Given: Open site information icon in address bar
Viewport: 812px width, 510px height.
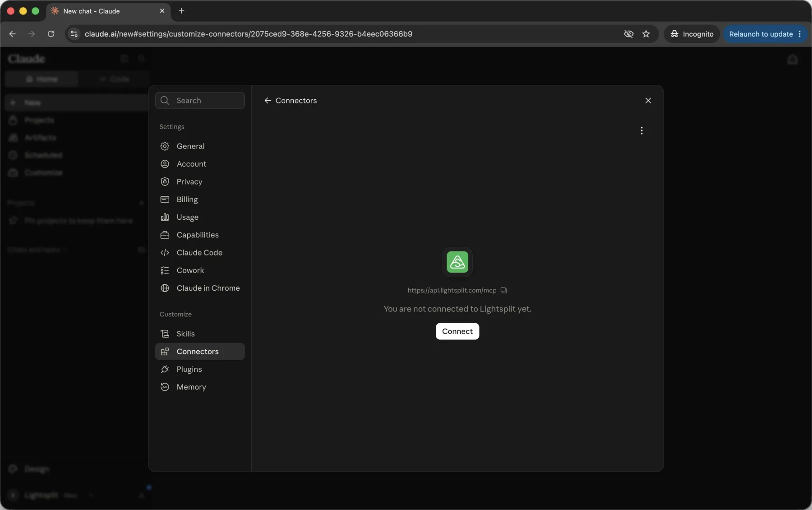Looking at the screenshot, I should [74, 34].
